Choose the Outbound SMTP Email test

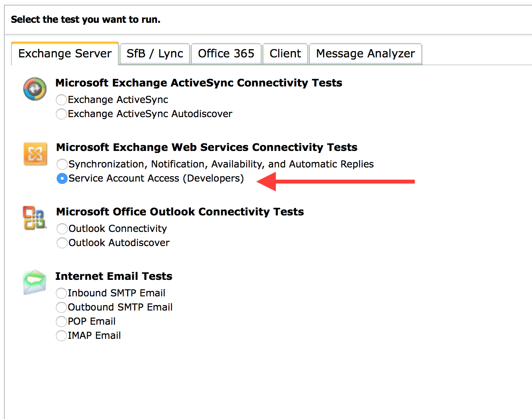click(x=61, y=307)
